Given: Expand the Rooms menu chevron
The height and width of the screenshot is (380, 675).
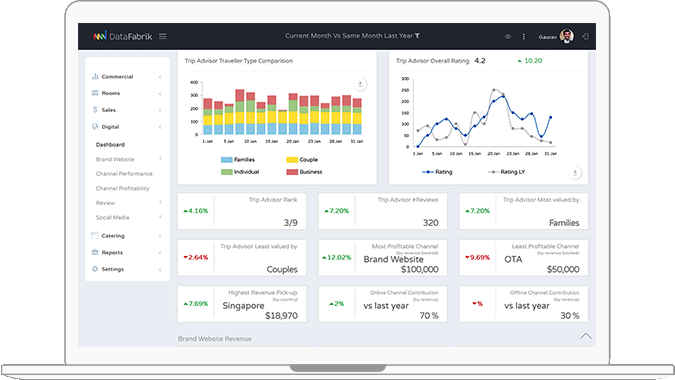Looking at the screenshot, I should coord(160,93).
